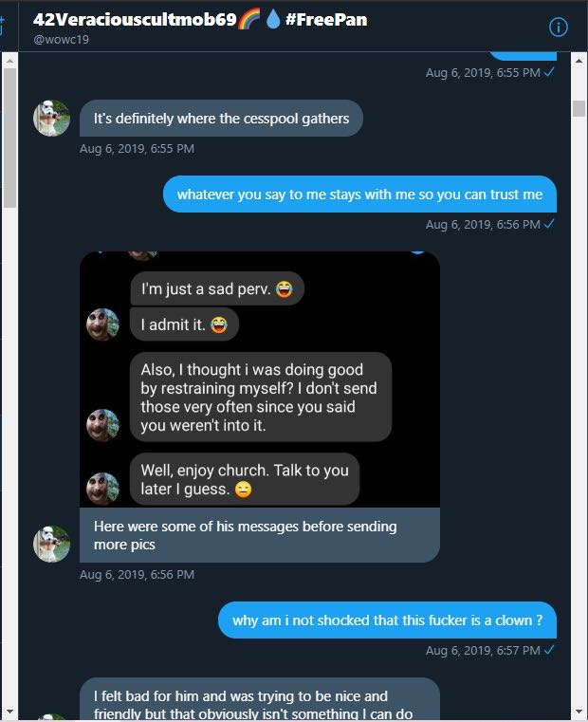Click the 'It's definitely where the cesspool gathers' bubble

(x=221, y=119)
